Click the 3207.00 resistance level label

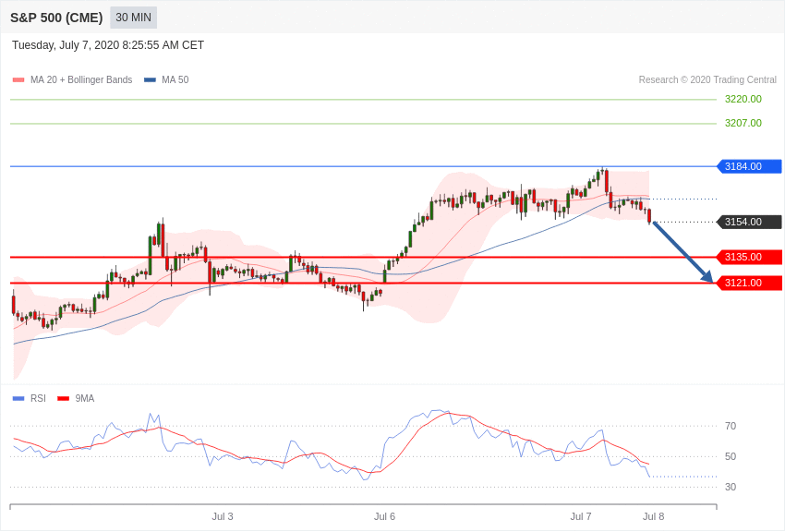point(743,123)
